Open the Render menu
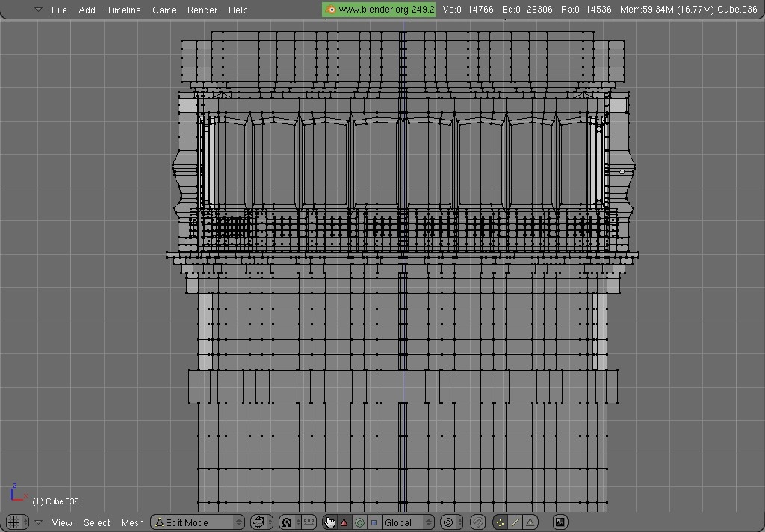The width and height of the screenshot is (765, 532). [202, 10]
